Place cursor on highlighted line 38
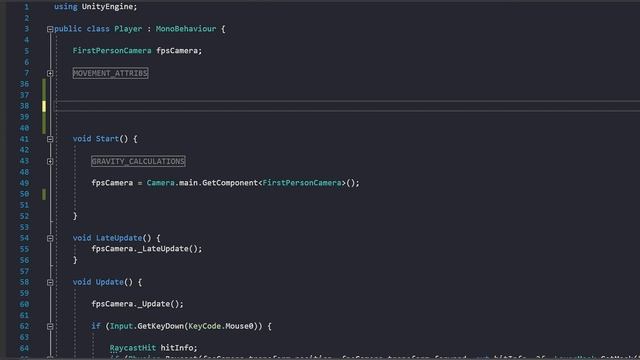Viewport: 640px width, 360px height. (347, 106)
